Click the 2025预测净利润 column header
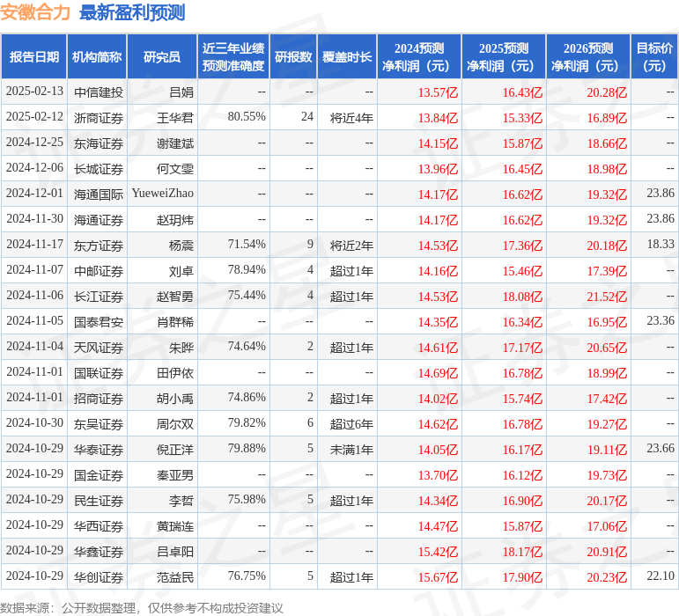 pos(504,57)
